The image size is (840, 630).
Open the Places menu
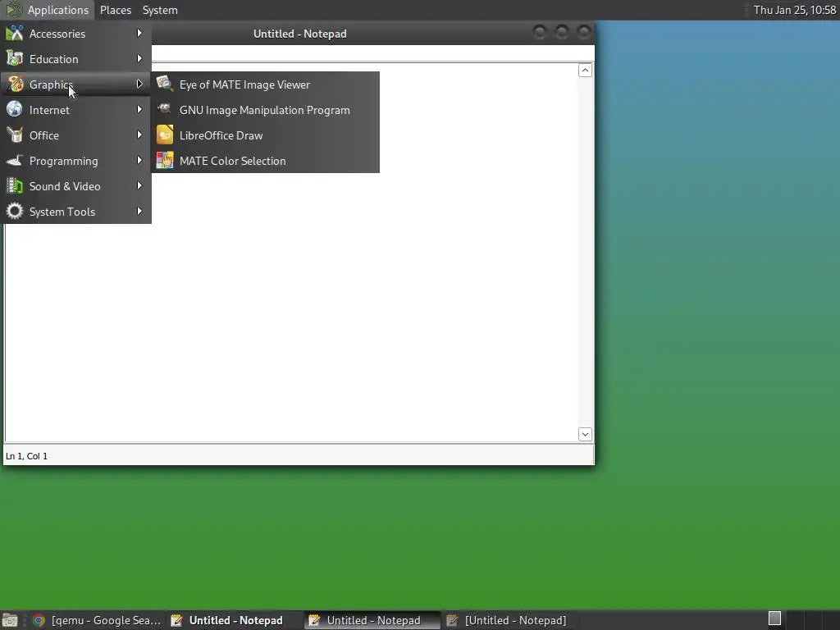point(115,10)
